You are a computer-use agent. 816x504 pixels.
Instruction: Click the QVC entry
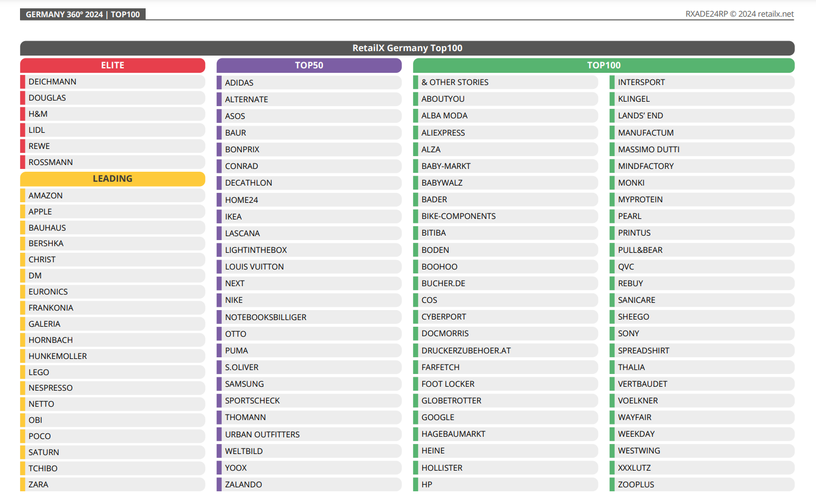[x=702, y=267]
